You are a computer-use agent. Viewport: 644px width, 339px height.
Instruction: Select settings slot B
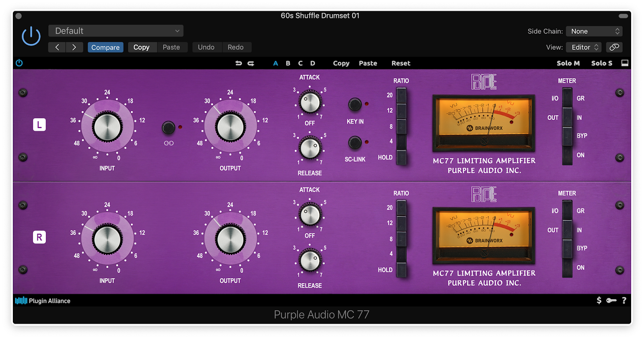(x=288, y=63)
